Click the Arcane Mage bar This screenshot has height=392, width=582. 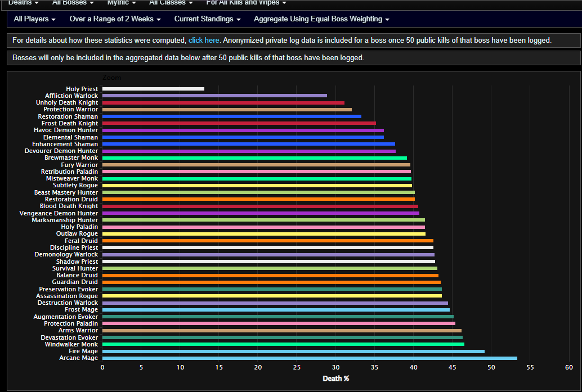[x=310, y=358]
